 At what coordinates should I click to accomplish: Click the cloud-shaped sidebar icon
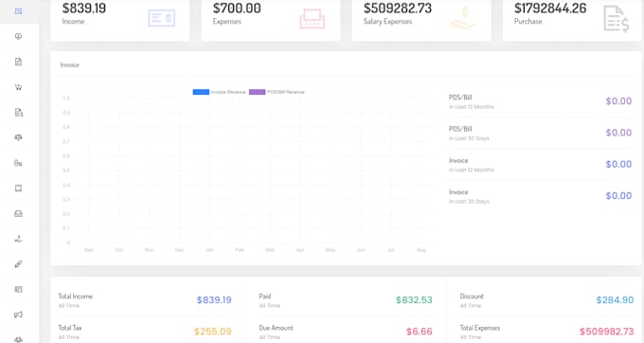[19, 37]
